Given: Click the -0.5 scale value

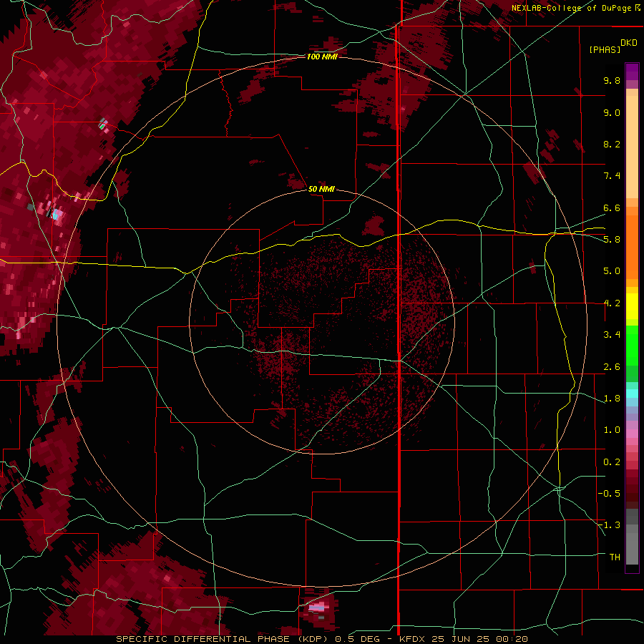Looking at the screenshot, I should pos(609,494).
